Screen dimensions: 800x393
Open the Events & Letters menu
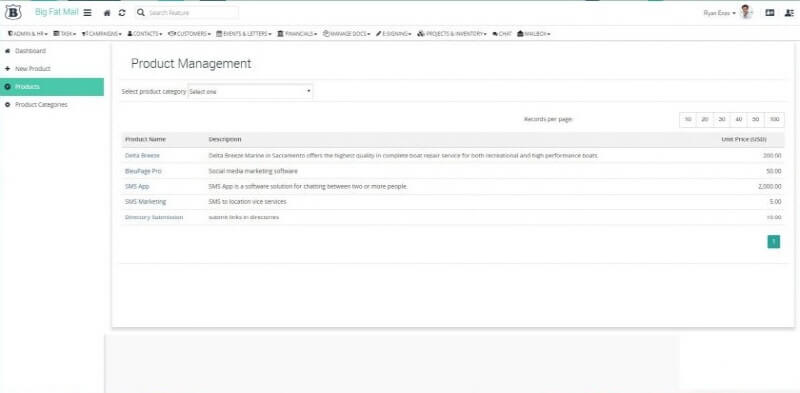tap(244, 34)
